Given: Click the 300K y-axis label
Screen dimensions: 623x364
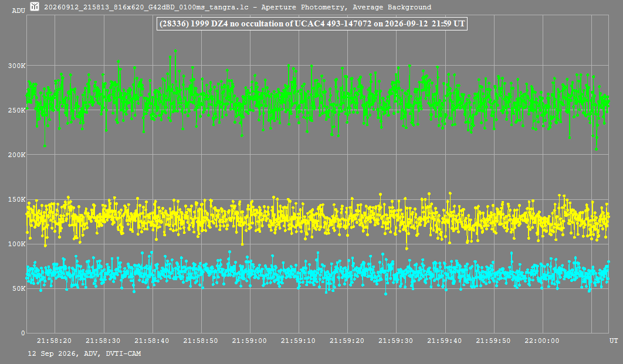Looking at the screenshot, I should coord(16,66).
